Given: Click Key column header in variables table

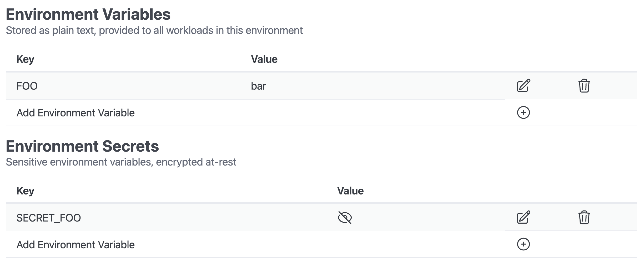Looking at the screenshot, I should [25, 59].
